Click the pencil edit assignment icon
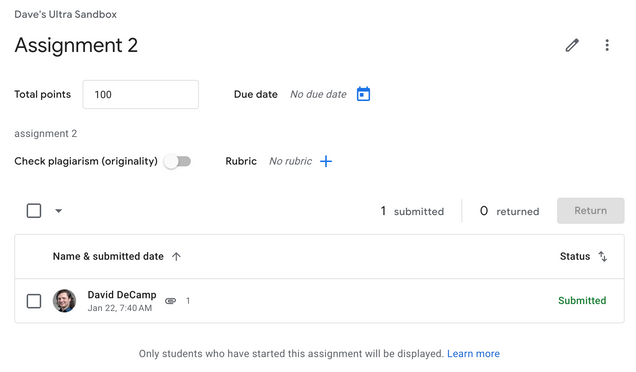 [572, 45]
